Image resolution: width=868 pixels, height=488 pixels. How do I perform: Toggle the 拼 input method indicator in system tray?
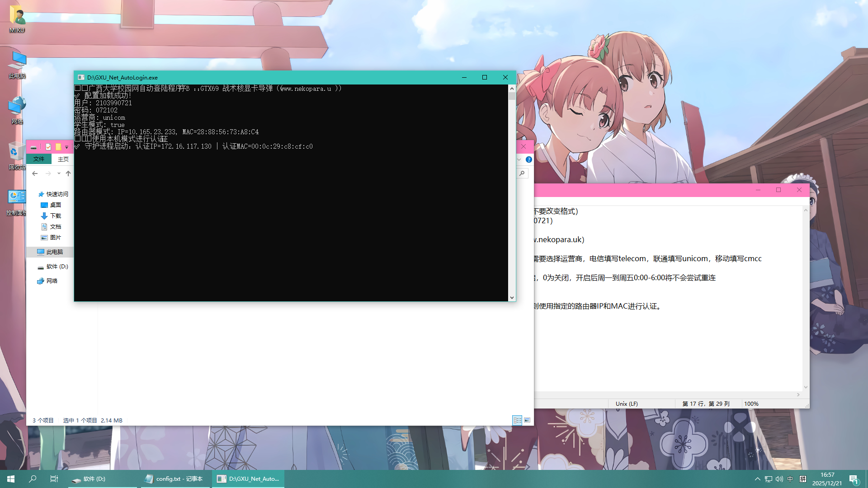(x=804, y=479)
